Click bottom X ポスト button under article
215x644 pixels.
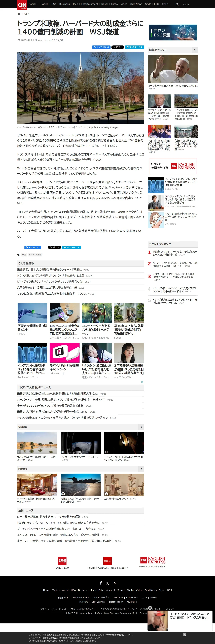pyautogui.click(x=54, y=247)
